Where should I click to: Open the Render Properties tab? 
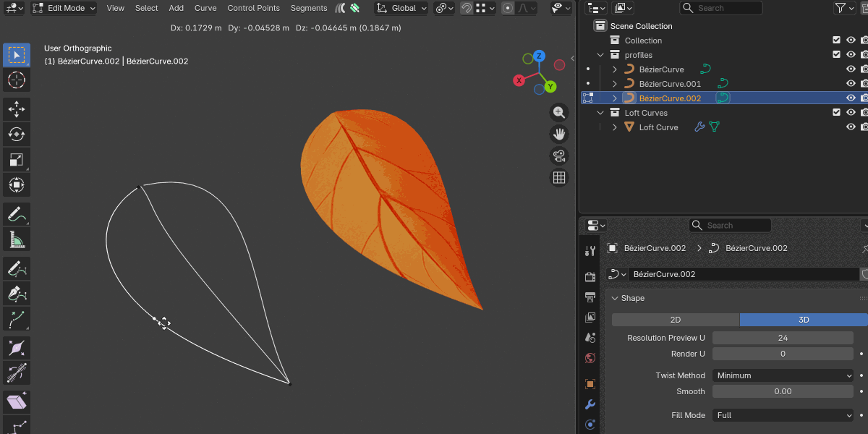[590, 276]
